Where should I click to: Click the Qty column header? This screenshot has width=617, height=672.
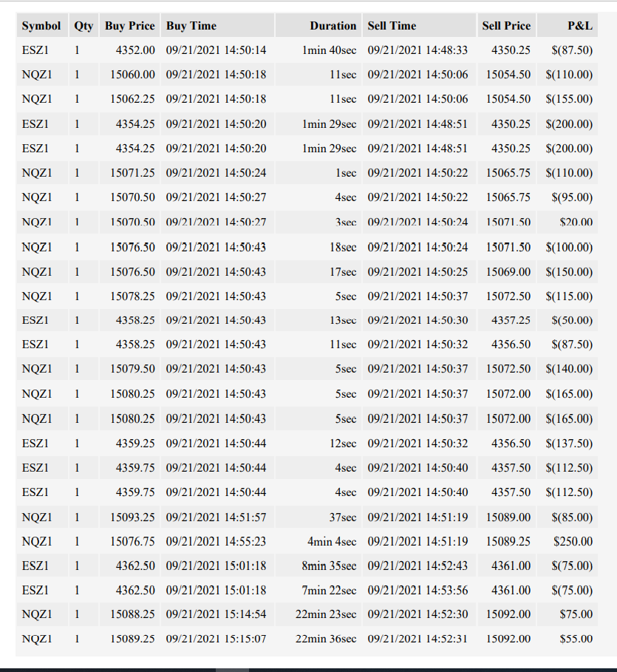(x=83, y=26)
